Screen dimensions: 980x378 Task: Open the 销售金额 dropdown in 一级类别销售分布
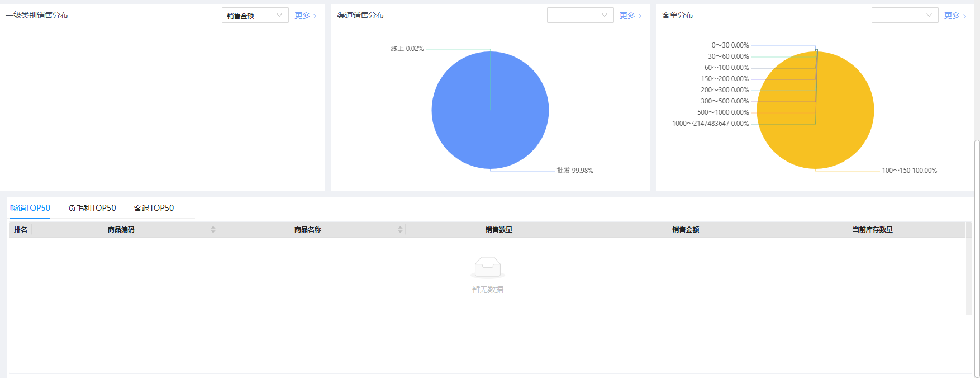pos(255,15)
